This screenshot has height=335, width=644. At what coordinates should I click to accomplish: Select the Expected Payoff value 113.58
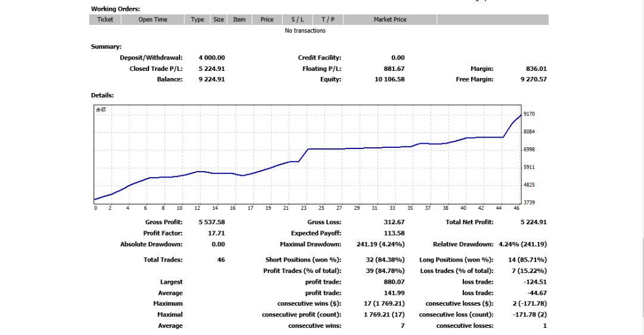pyautogui.click(x=395, y=233)
